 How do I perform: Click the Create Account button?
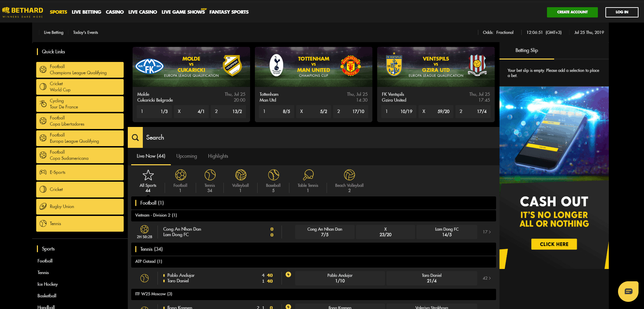pos(572,12)
